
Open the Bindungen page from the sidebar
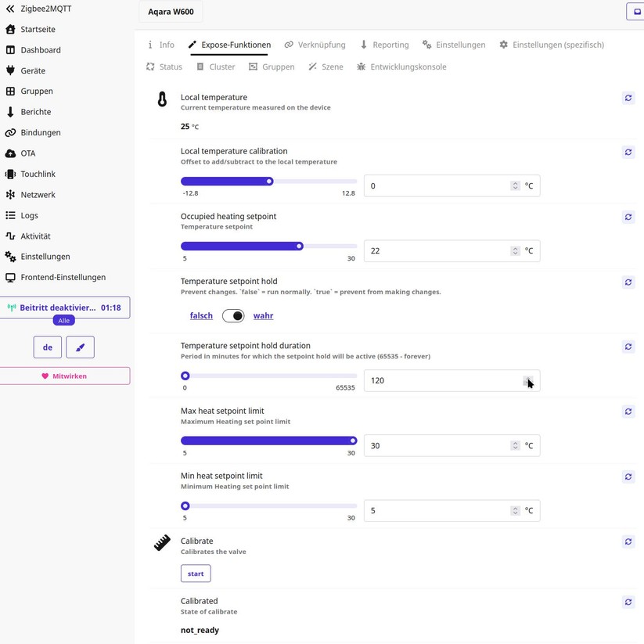pos(41,132)
